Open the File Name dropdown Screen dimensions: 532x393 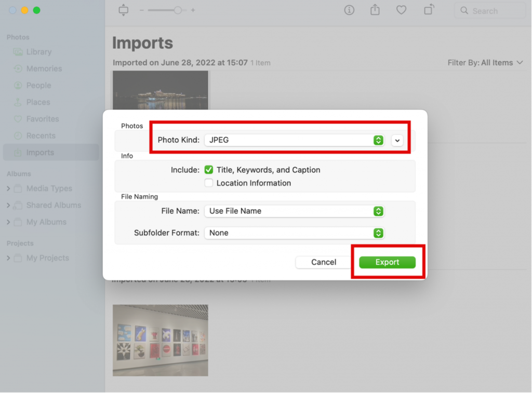tap(294, 211)
